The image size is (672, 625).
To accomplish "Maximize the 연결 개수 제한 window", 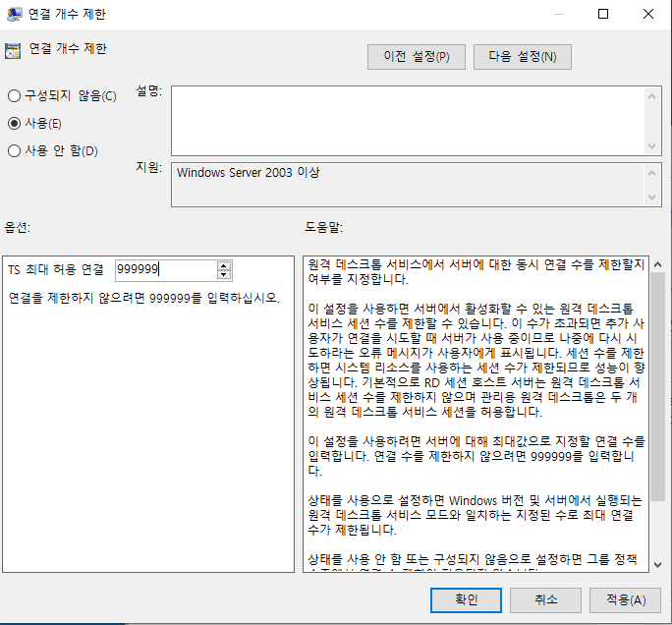I will click(x=603, y=14).
